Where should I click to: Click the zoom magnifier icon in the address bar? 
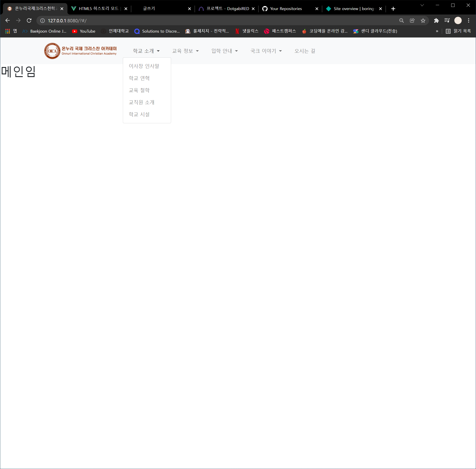pyautogui.click(x=401, y=21)
